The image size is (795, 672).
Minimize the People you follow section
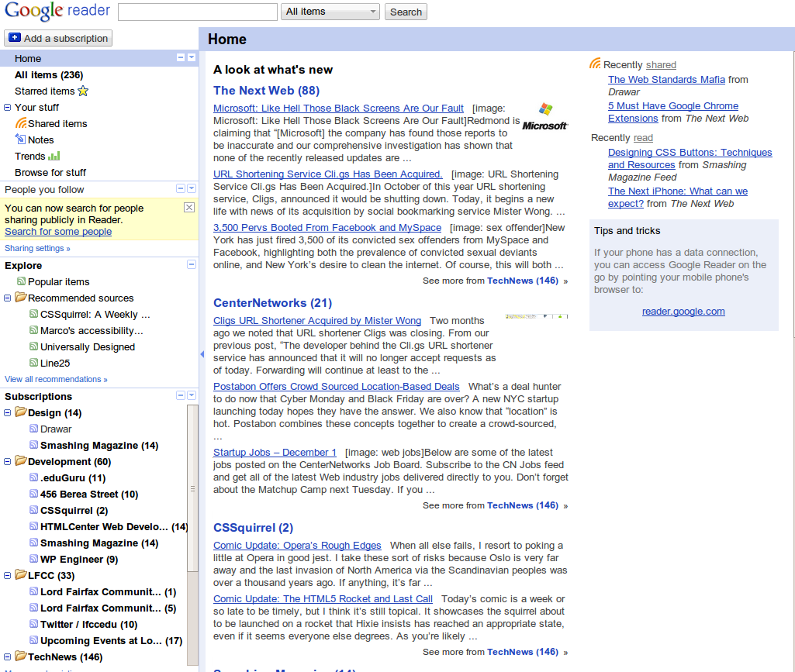(x=181, y=189)
